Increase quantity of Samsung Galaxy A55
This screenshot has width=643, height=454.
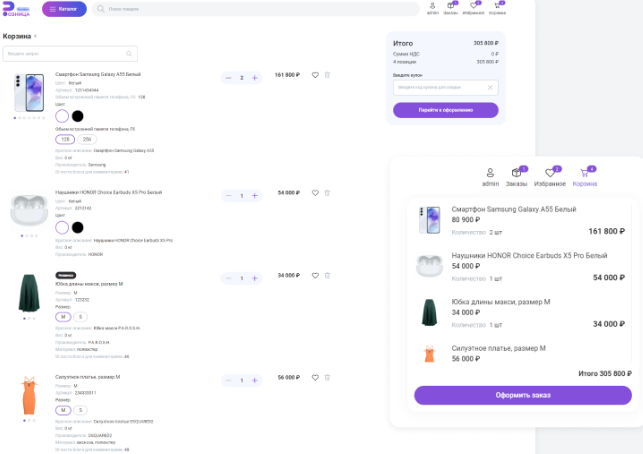pos(255,78)
